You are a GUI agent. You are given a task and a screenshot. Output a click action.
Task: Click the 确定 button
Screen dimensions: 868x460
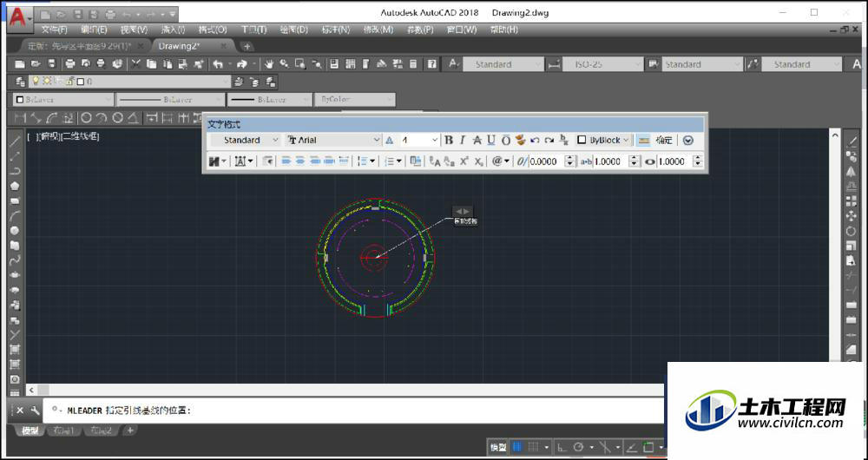664,140
